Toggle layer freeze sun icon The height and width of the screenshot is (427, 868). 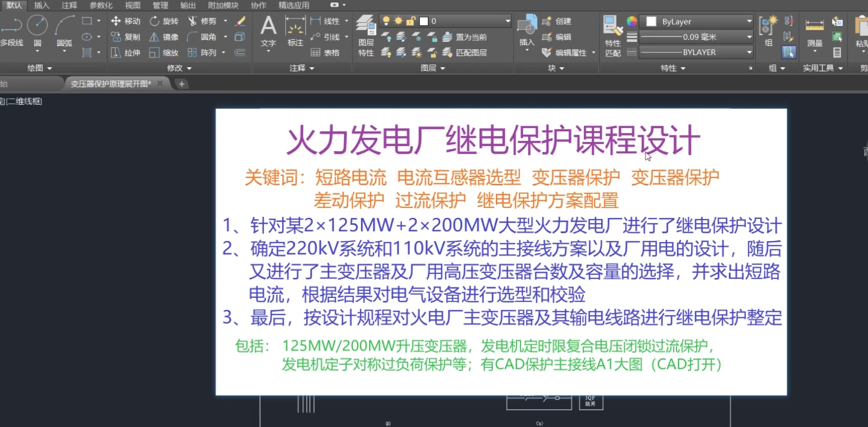(398, 21)
